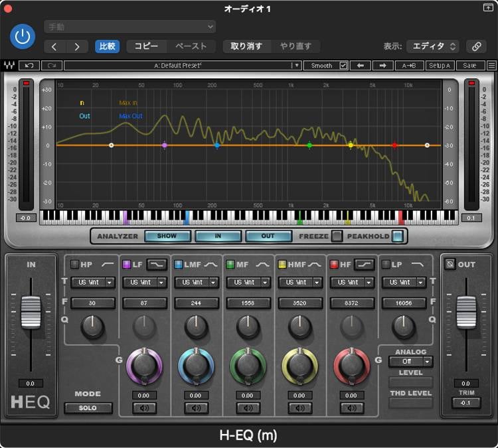Toggle the purple LF band on/off
This screenshot has height=448, width=498.
(x=126, y=264)
